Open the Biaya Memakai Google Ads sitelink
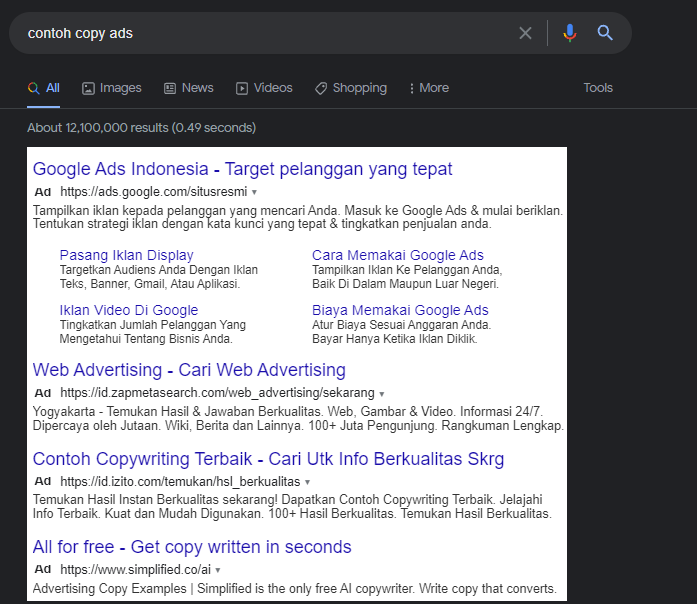Screen dimensions: 697x604 pos(400,310)
